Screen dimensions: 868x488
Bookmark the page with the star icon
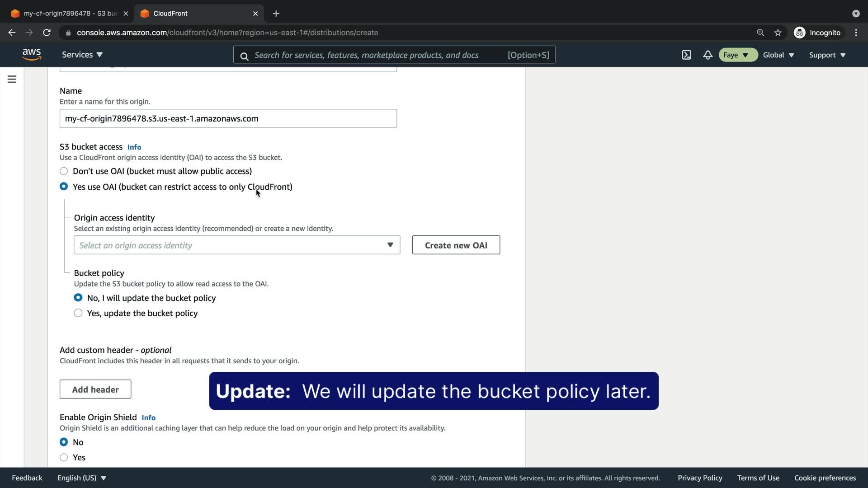[x=778, y=33]
